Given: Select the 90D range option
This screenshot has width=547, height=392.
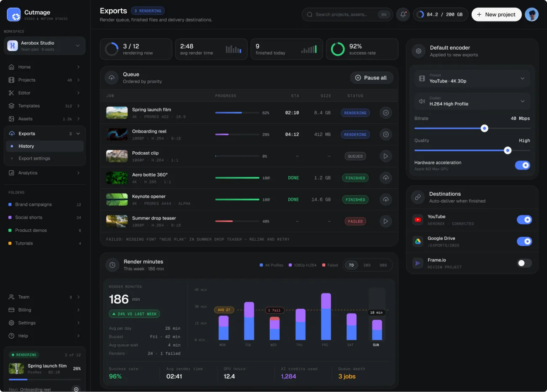Looking at the screenshot, I should click(383, 265).
